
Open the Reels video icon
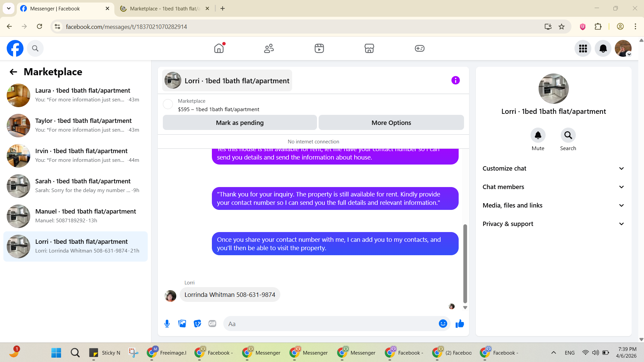(x=319, y=48)
